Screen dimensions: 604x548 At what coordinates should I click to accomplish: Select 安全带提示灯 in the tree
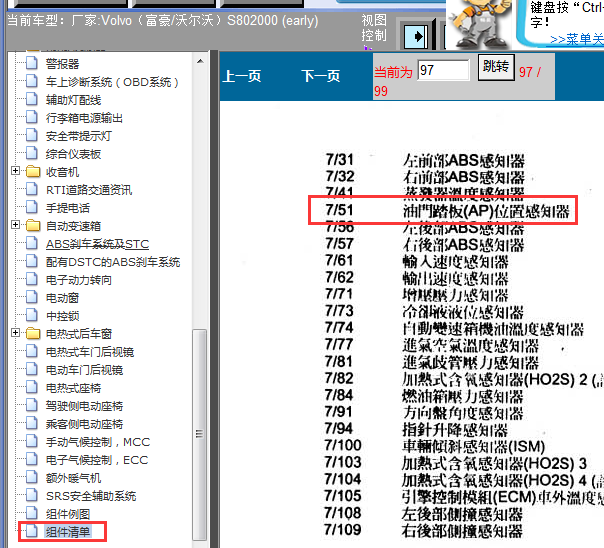[79, 136]
